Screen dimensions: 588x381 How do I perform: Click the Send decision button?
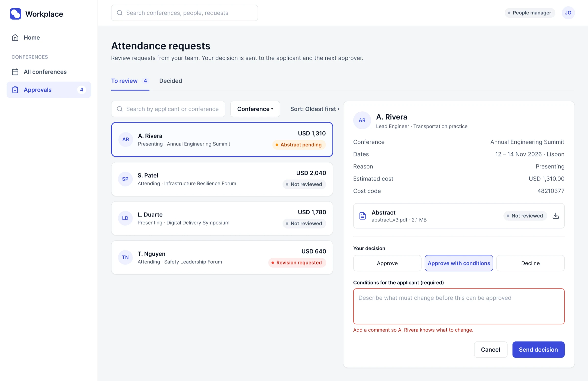click(x=538, y=350)
